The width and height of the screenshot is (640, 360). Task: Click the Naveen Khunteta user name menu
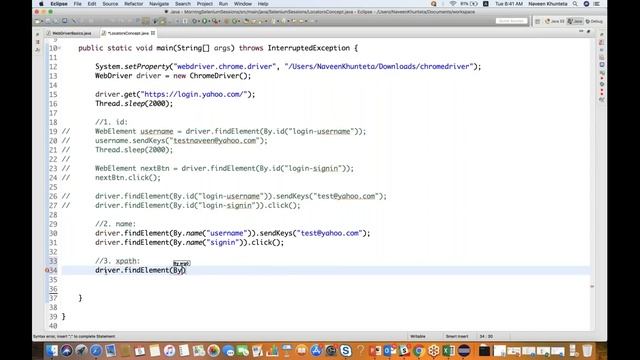click(x=548, y=4)
